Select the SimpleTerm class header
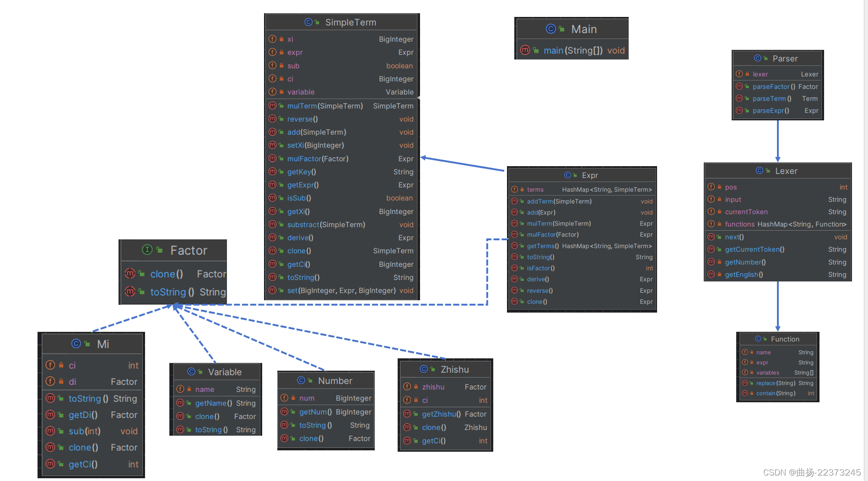The image size is (868, 481). click(x=342, y=22)
